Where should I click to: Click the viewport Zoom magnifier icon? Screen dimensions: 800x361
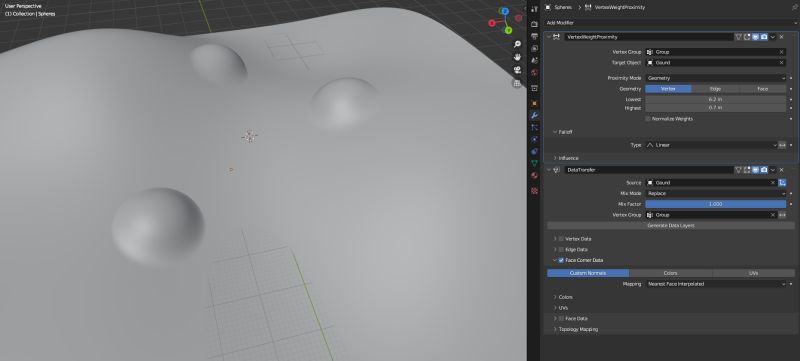517,44
